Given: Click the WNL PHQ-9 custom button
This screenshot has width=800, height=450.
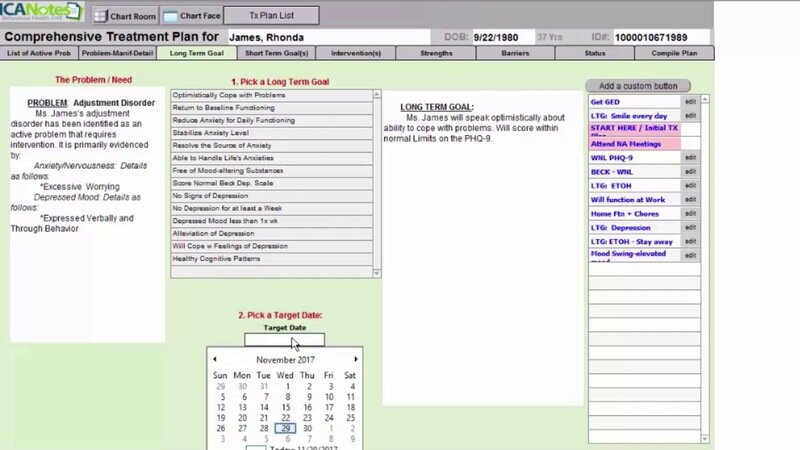Looking at the screenshot, I should click(x=634, y=158).
